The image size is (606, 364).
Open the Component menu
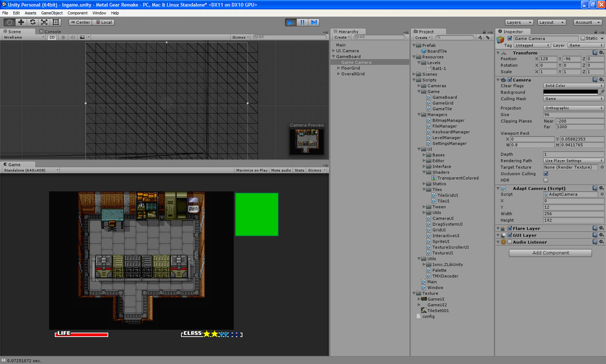tap(78, 13)
